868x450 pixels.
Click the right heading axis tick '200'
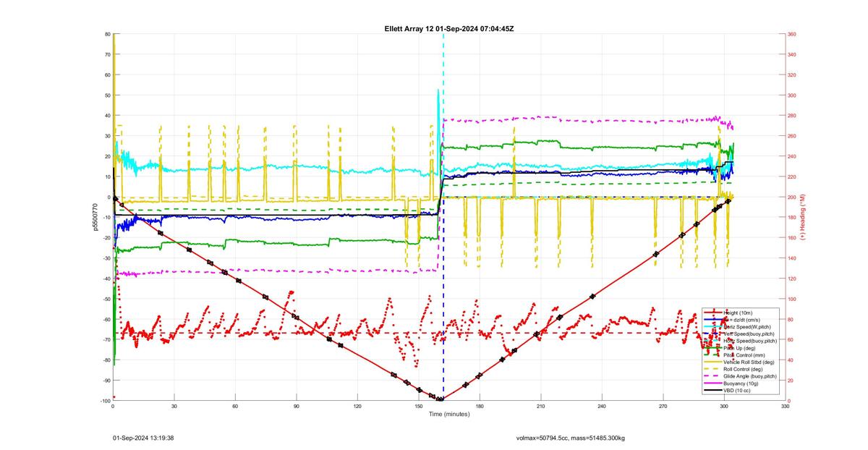tap(792, 198)
